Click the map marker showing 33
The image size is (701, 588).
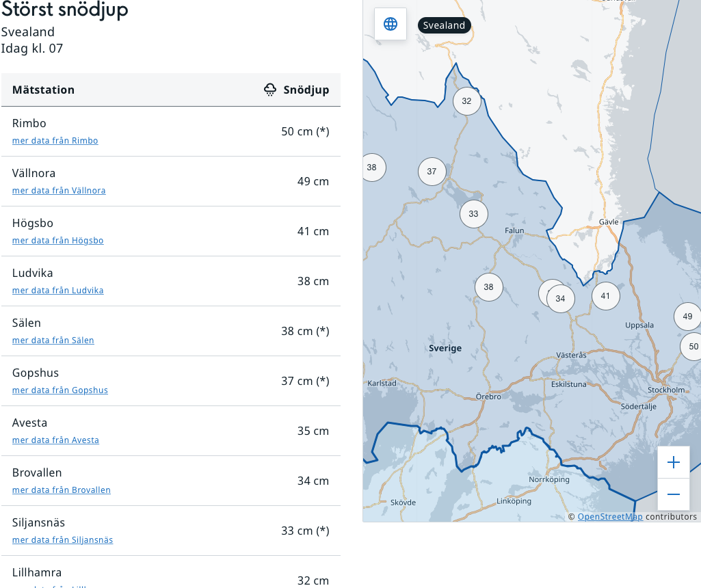(473, 214)
